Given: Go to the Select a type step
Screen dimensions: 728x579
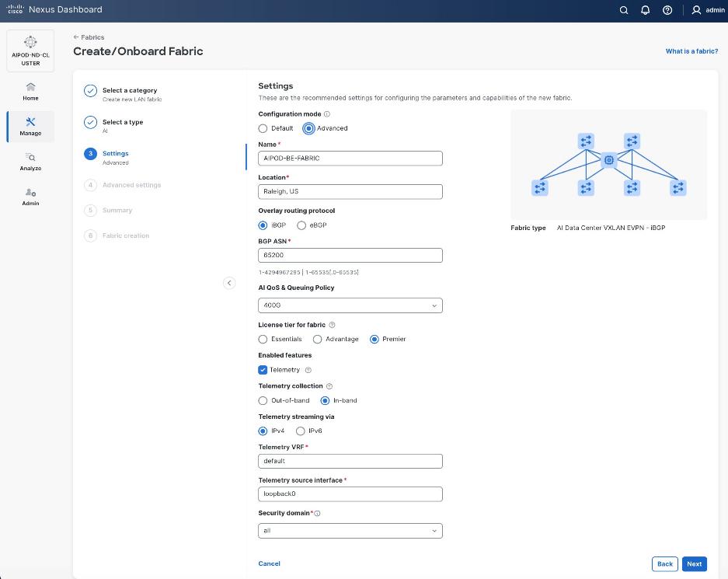Looking at the screenshot, I should [123, 122].
